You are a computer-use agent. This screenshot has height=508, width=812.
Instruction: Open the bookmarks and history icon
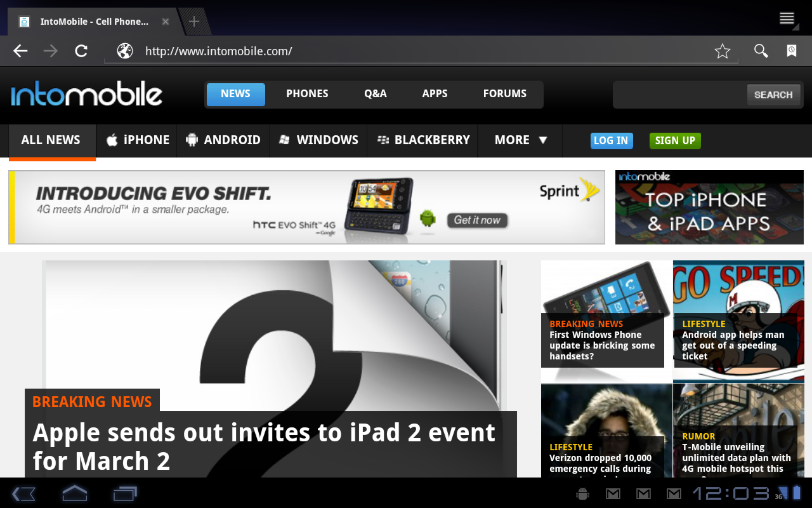(792, 51)
